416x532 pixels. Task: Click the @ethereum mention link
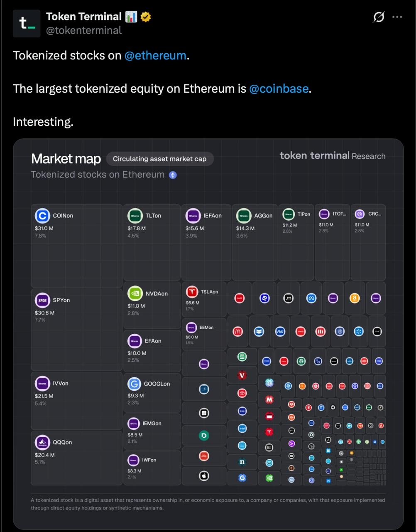(x=155, y=55)
